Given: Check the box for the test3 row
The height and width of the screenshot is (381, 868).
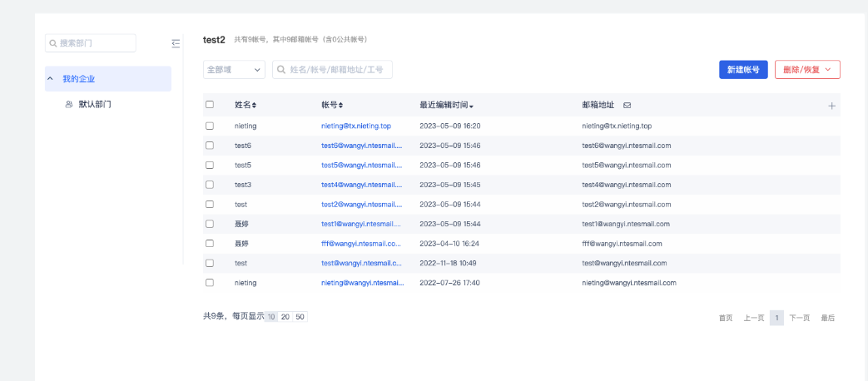Looking at the screenshot, I should coord(210,185).
